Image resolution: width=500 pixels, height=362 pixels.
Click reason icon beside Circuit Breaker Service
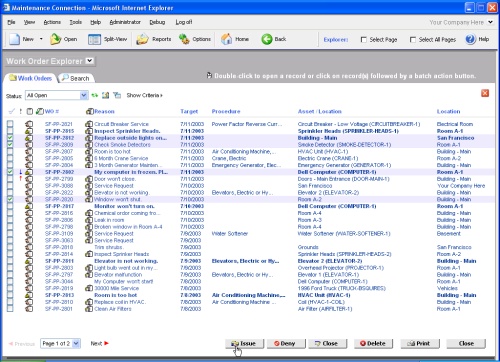(89, 124)
